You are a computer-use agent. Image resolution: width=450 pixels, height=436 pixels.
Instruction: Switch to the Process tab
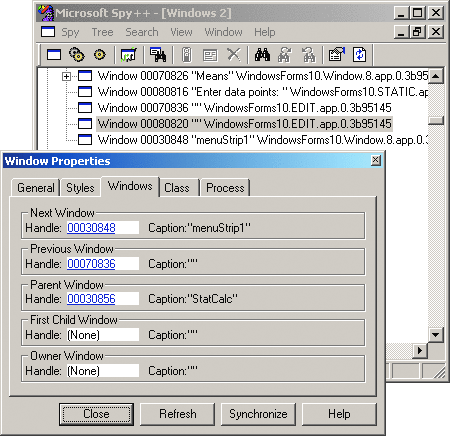[225, 188]
